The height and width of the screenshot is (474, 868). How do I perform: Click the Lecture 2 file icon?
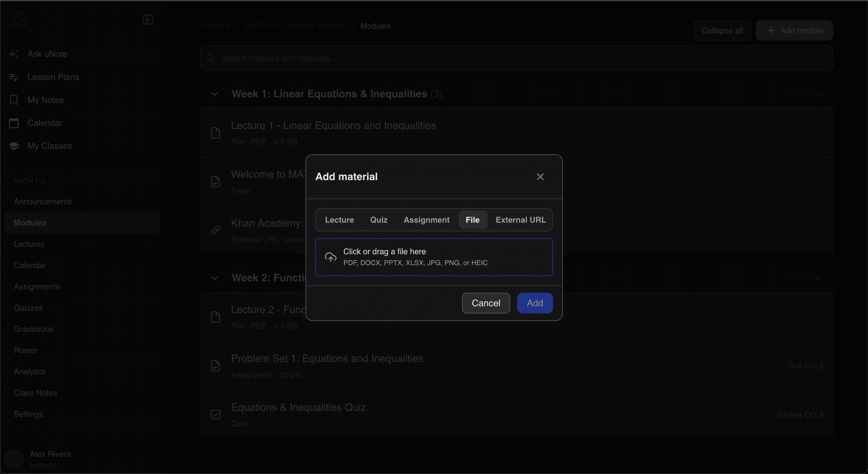(215, 317)
